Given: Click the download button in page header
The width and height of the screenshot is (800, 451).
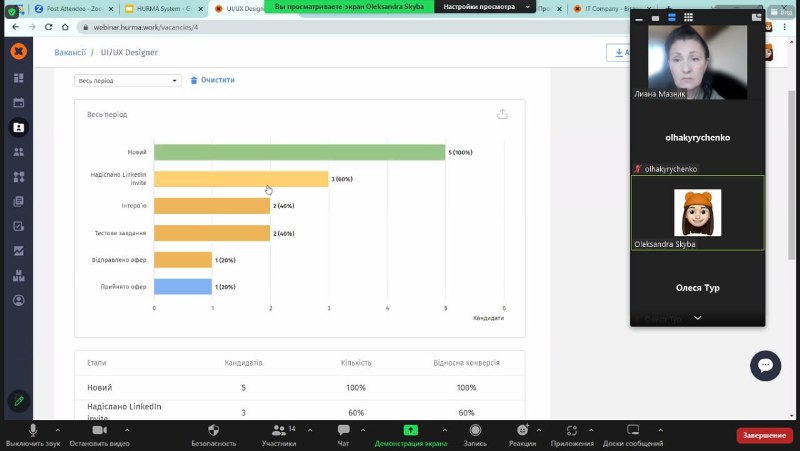Looking at the screenshot, I should click(x=619, y=53).
